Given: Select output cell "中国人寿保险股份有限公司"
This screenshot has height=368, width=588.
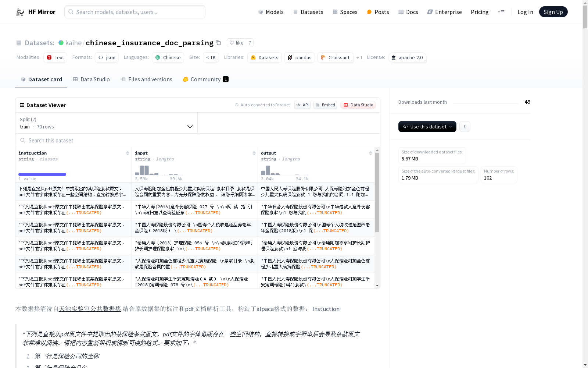Looking at the screenshot, I should pyautogui.click(x=316, y=228).
